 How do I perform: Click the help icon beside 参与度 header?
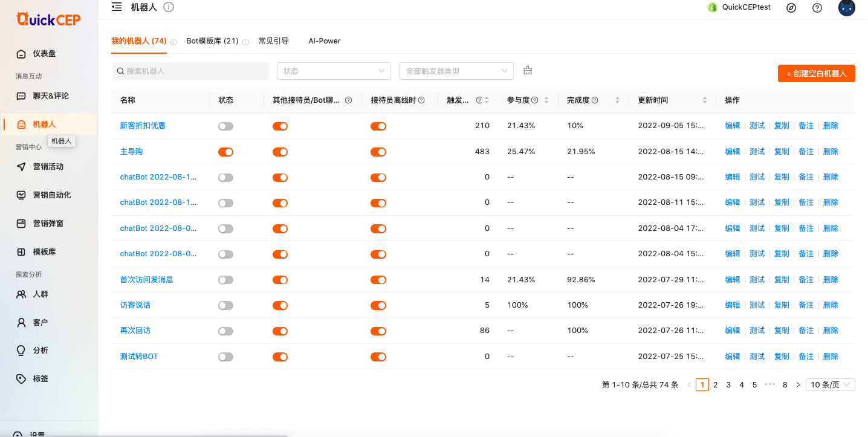click(534, 100)
